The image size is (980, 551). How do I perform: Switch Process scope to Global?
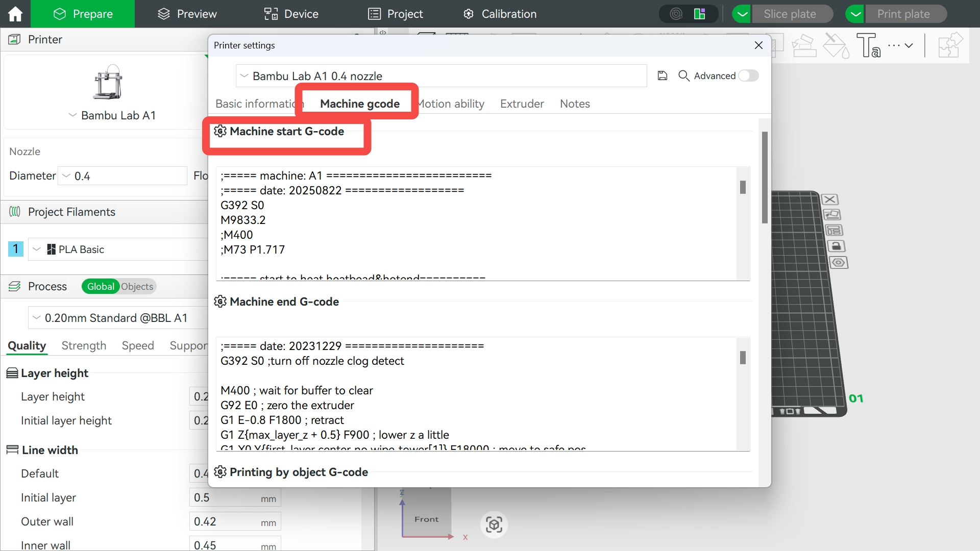(101, 286)
